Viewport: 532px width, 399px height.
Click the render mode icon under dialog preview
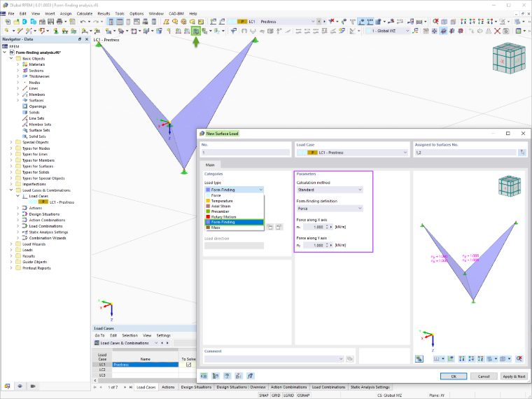(x=419, y=358)
